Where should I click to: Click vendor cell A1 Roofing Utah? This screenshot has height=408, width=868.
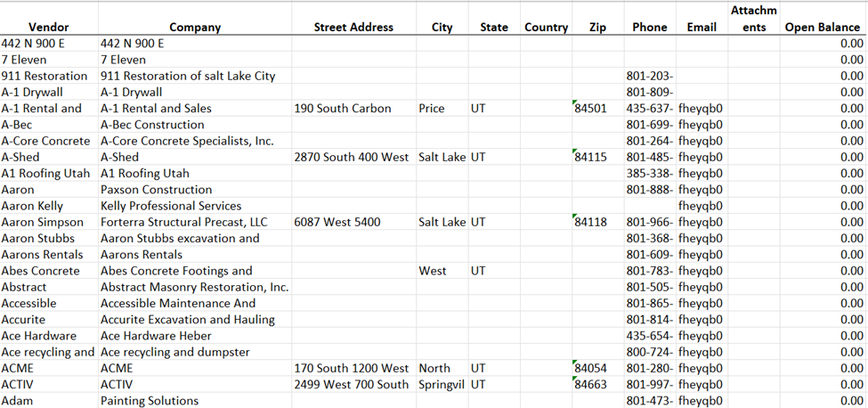point(49,174)
